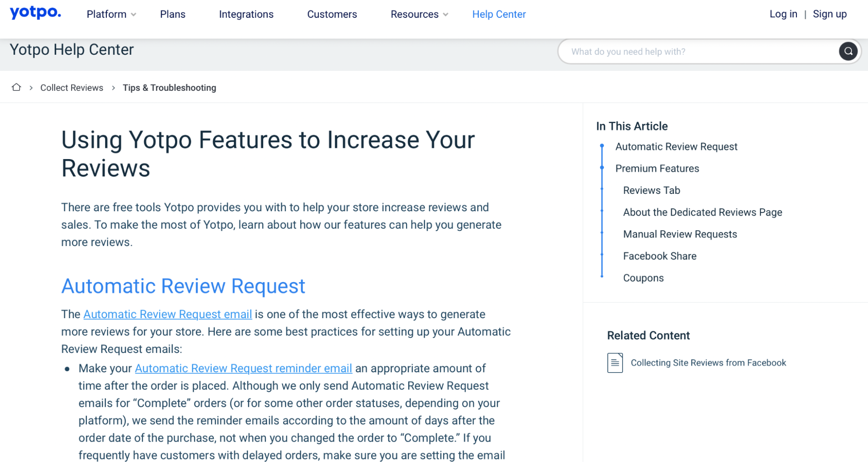
Task: Open the Automatic Review Request email link
Action: (x=168, y=314)
